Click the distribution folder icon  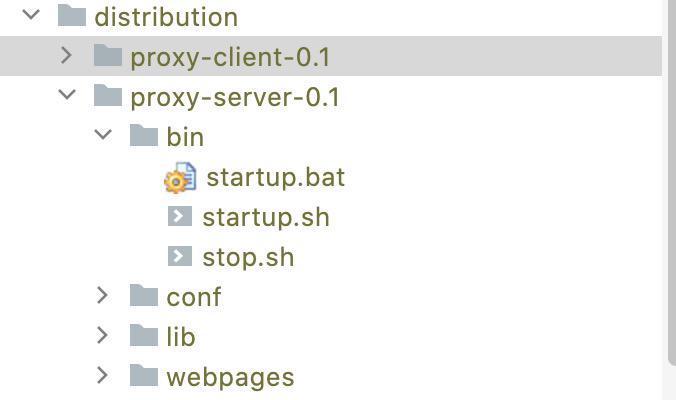[71, 16]
